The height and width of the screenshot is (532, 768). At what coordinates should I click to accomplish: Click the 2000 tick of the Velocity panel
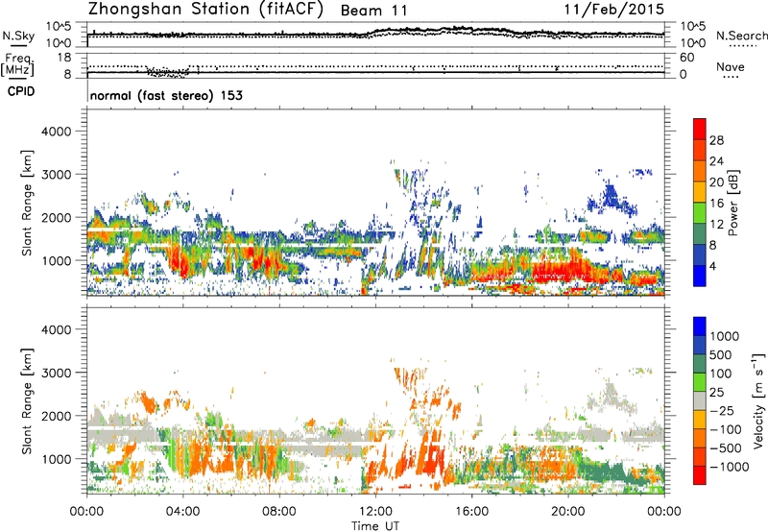pos(57,416)
